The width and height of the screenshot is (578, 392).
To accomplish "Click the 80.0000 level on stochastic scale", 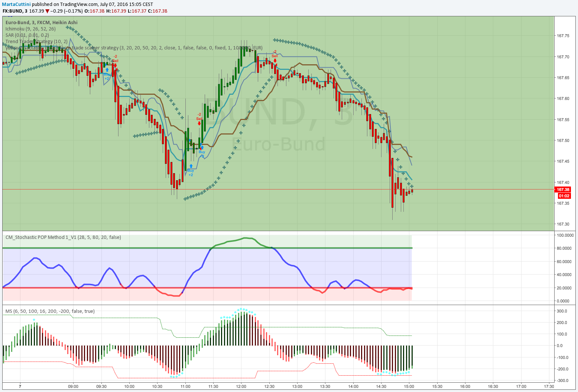I will point(564,248).
